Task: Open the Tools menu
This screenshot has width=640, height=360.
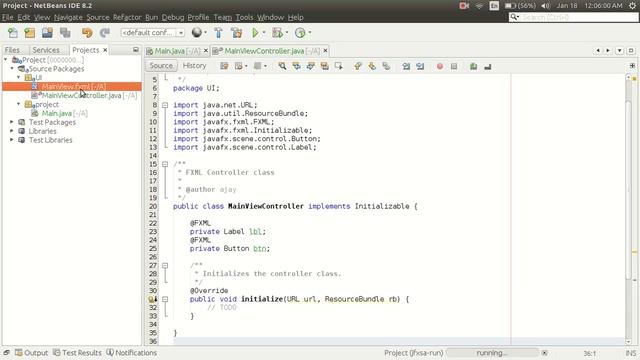Action: pos(244,17)
